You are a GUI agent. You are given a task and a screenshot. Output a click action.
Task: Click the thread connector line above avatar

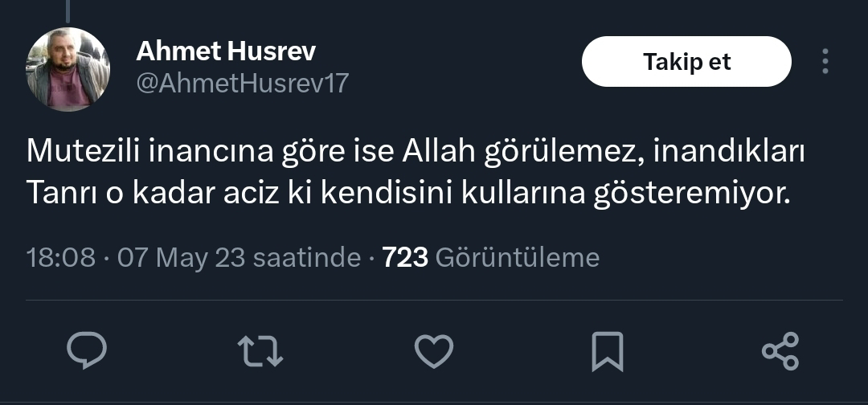click(68, 11)
